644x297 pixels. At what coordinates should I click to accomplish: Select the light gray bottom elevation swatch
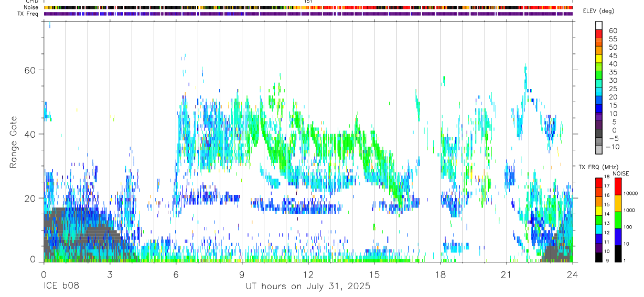click(599, 149)
